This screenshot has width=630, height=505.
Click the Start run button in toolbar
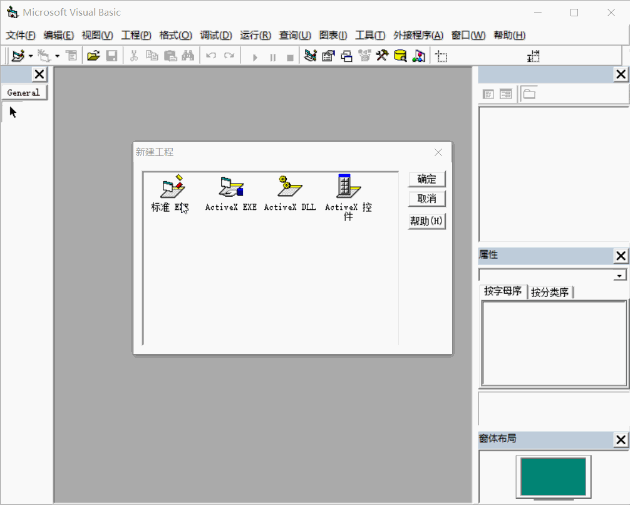[255, 57]
